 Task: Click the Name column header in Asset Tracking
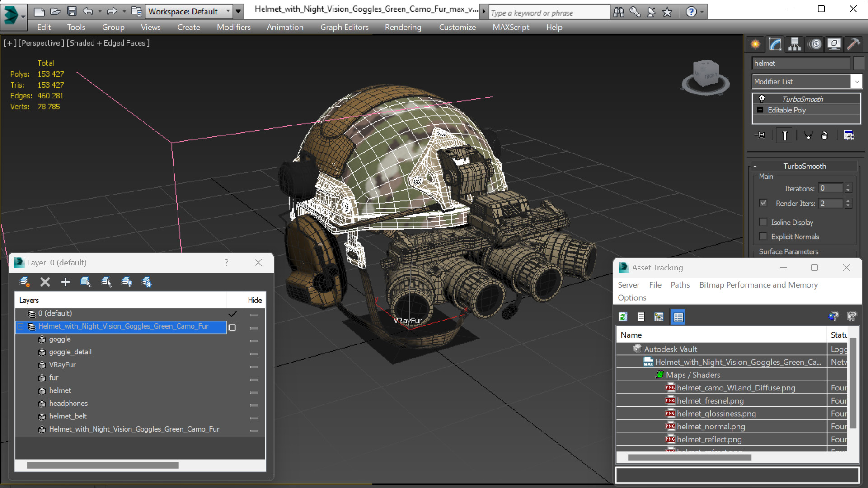pyautogui.click(x=722, y=335)
